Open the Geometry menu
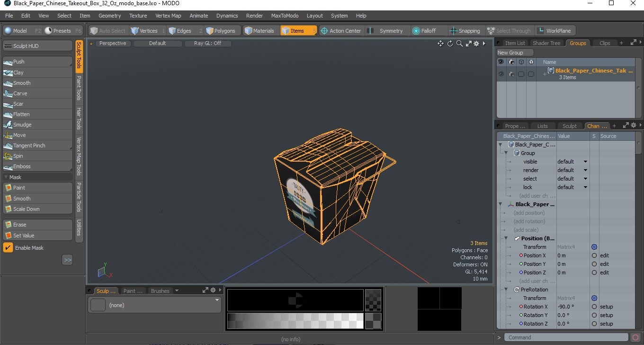 pos(110,16)
